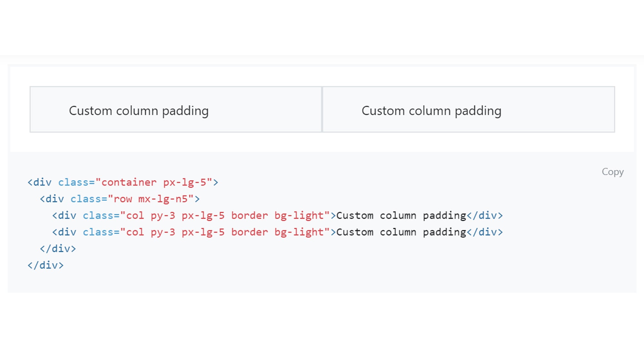Click "Custom column padding" text in third code line
644x362 pixels.
[x=401, y=216]
